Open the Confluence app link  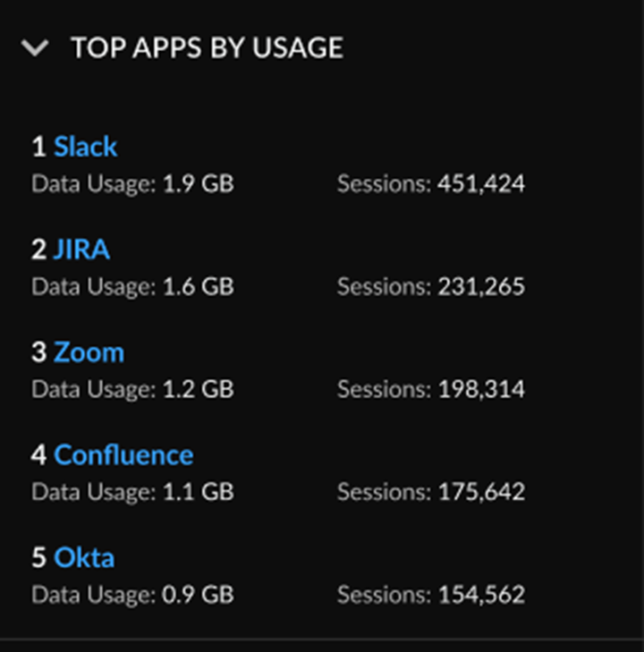click(x=123, y=454)
